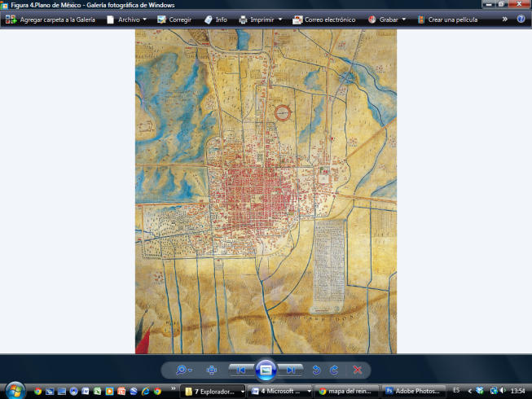Viewport: 532px width, 399px height.
Task: Launch Internet Explorer from the quick launch bar
Action: [x=146, y=391]
